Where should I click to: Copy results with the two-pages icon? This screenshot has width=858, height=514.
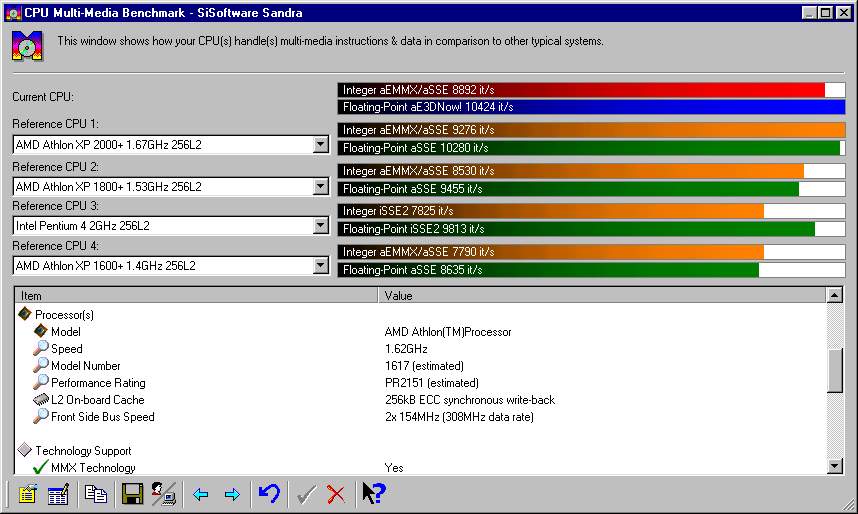click(x=96, y=494)
